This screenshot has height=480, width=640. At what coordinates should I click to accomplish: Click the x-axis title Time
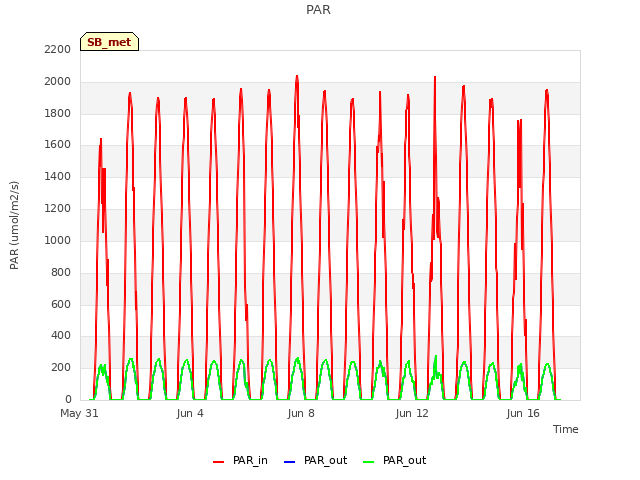coord(565,429)
